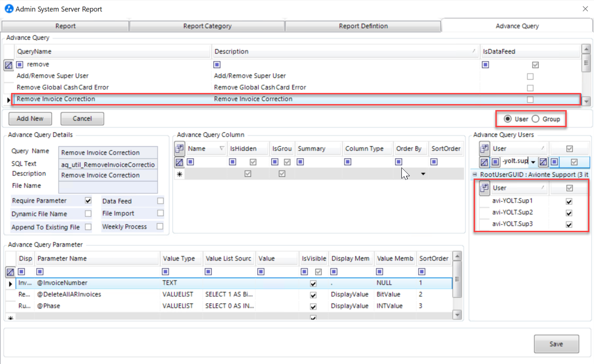The height and width of the screenshot is (364, 594).
Task: Enable the File Import checkbox
Action: click(x=160, y=213)
